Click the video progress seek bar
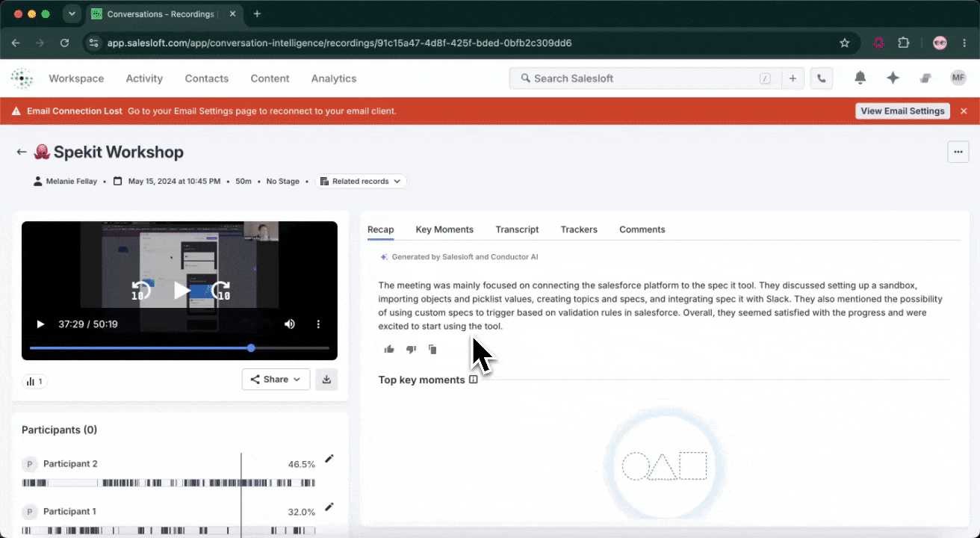980x538 pixels. 179,347
